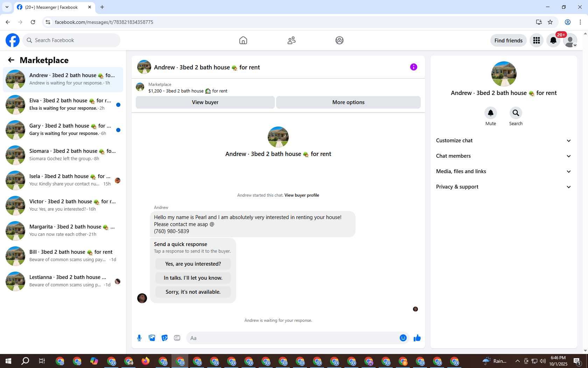Open the clock and date in taskbar
The width and height of the screenshot is (588, 368).
point(558,361)
